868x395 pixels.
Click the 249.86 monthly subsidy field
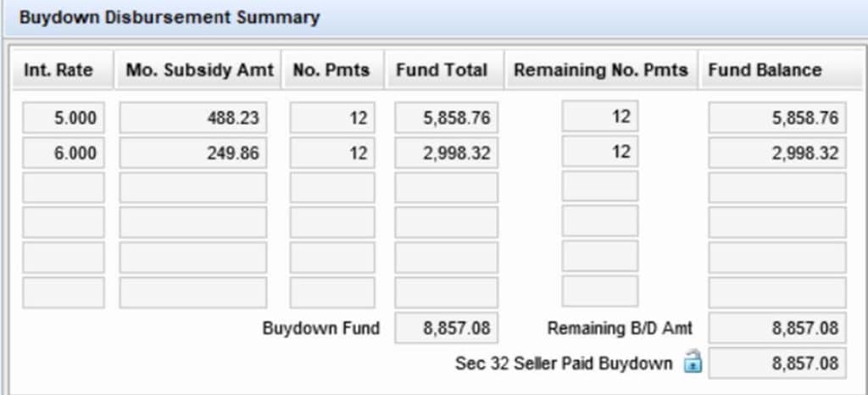193,153
